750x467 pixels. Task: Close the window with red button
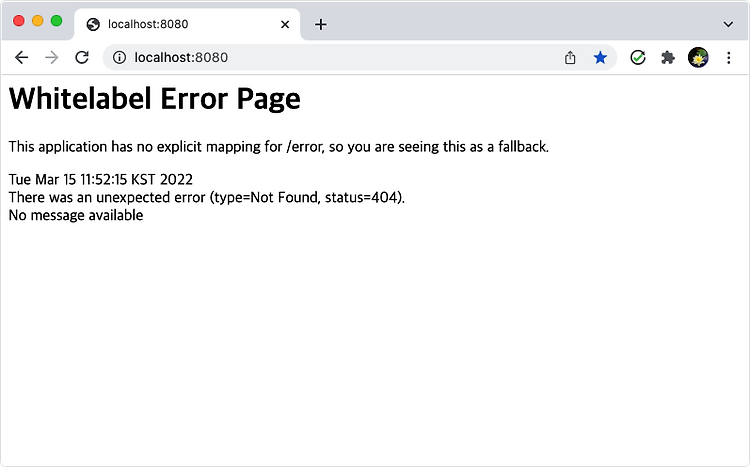(19, 21)
